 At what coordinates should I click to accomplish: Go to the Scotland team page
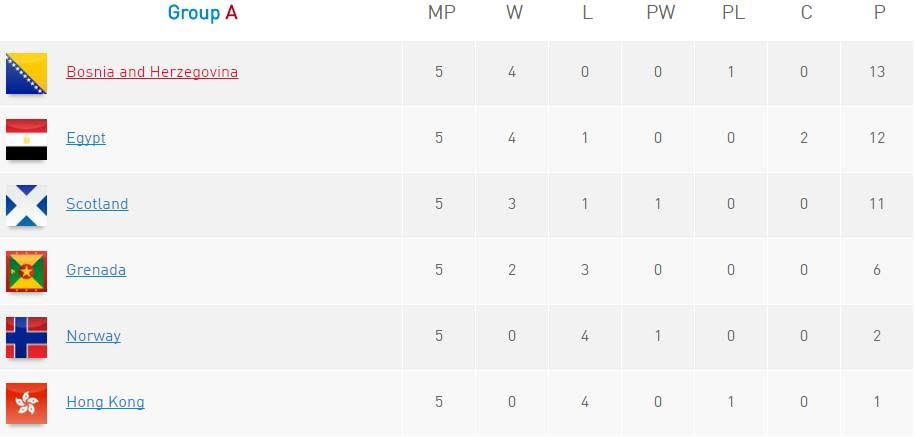pyautogui.click(x=97, y=204)
